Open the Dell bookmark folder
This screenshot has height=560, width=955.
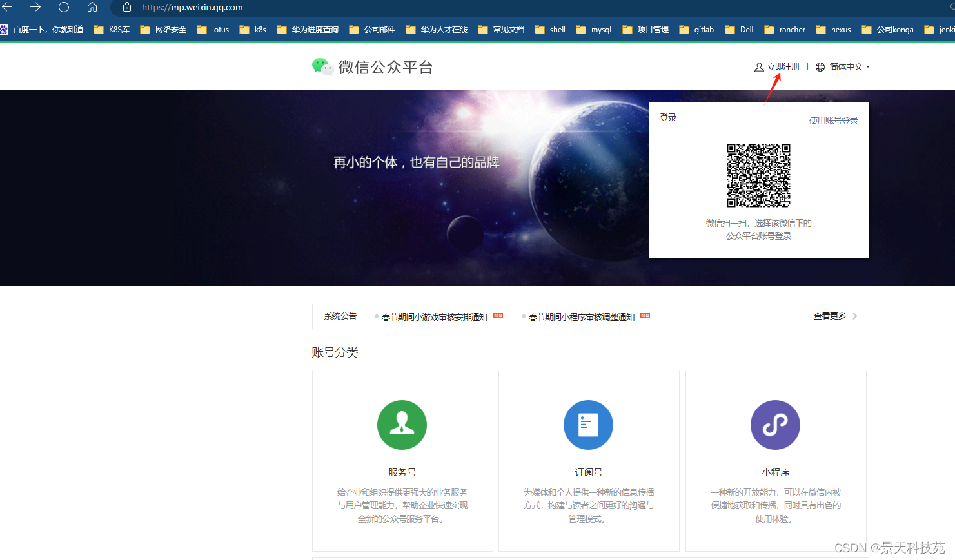pyautogui.click(x=739, y=30)
